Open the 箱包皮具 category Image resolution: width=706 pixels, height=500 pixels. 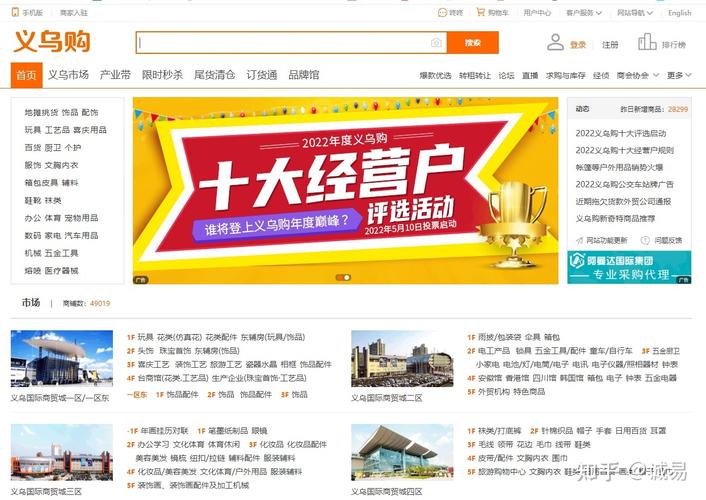41,182
